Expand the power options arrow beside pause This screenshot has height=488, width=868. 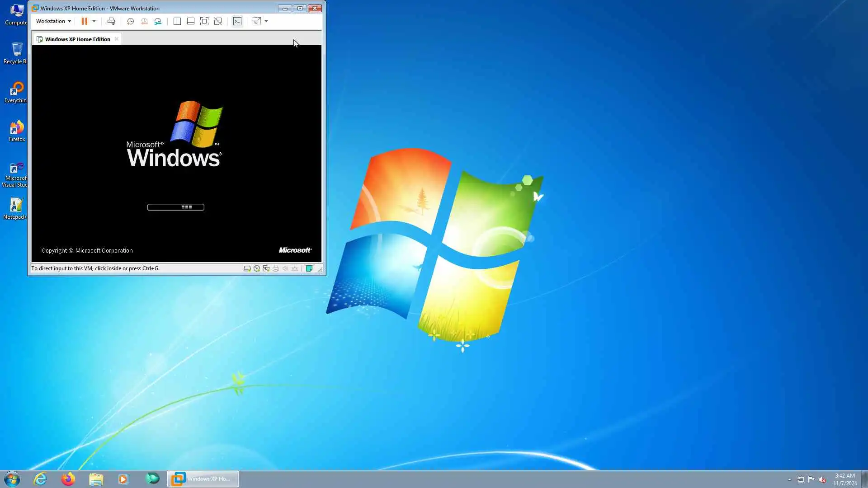[94, 21]
